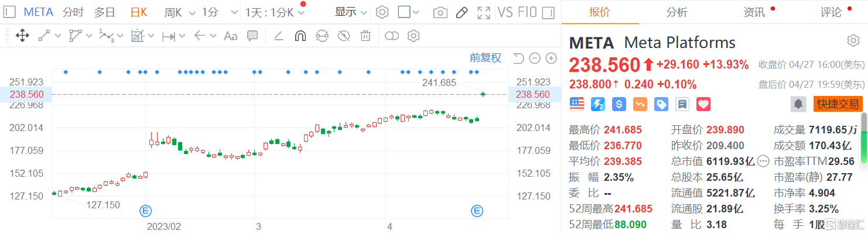Zoom out chart with minus icon
Viewport: 868px width, 234px height.
tap(535, 58)
